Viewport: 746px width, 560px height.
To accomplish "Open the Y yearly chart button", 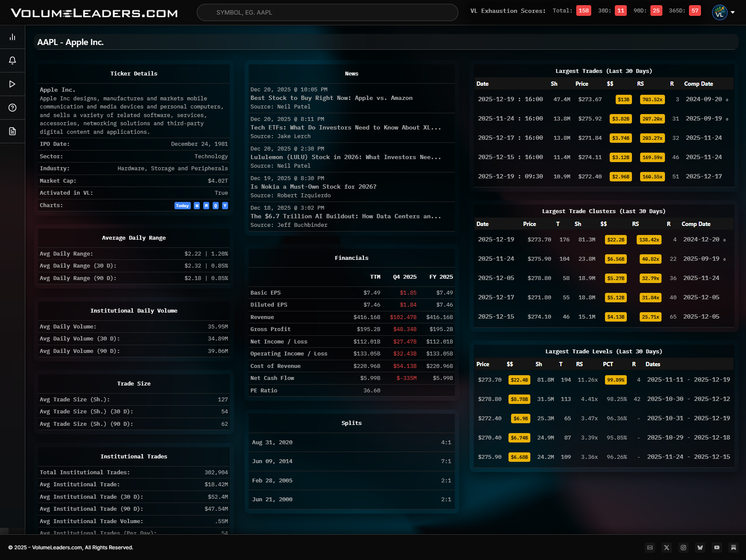I will 225,206.
